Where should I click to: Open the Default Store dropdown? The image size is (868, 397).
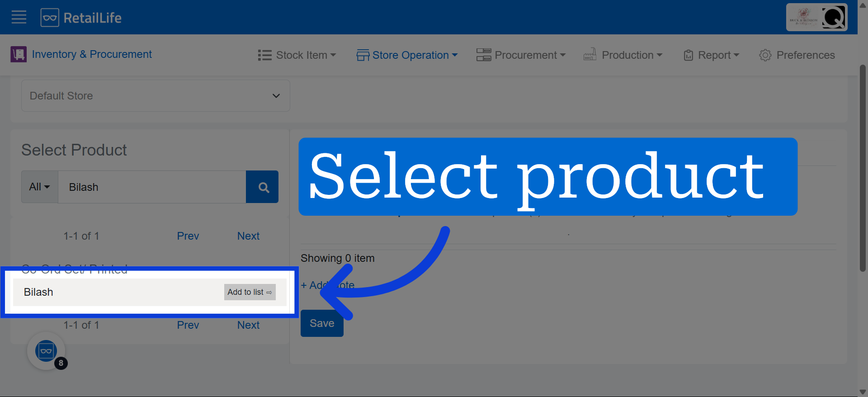(156, 96)
